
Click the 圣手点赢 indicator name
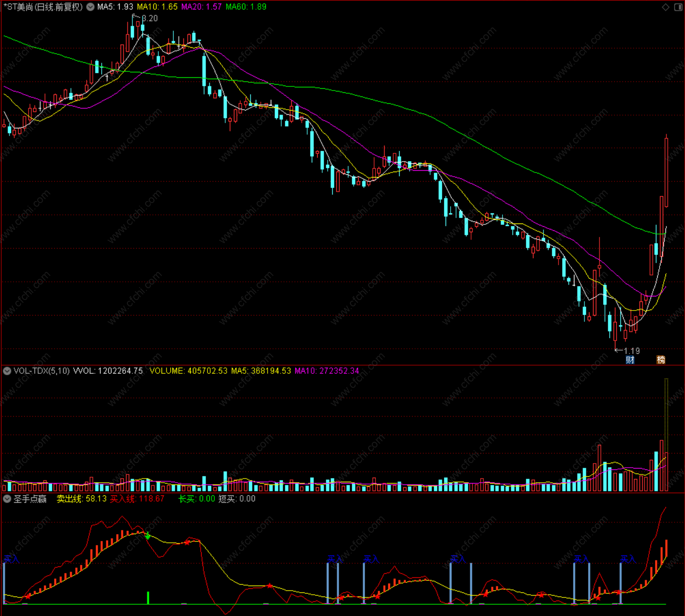[x=30, y=499]
